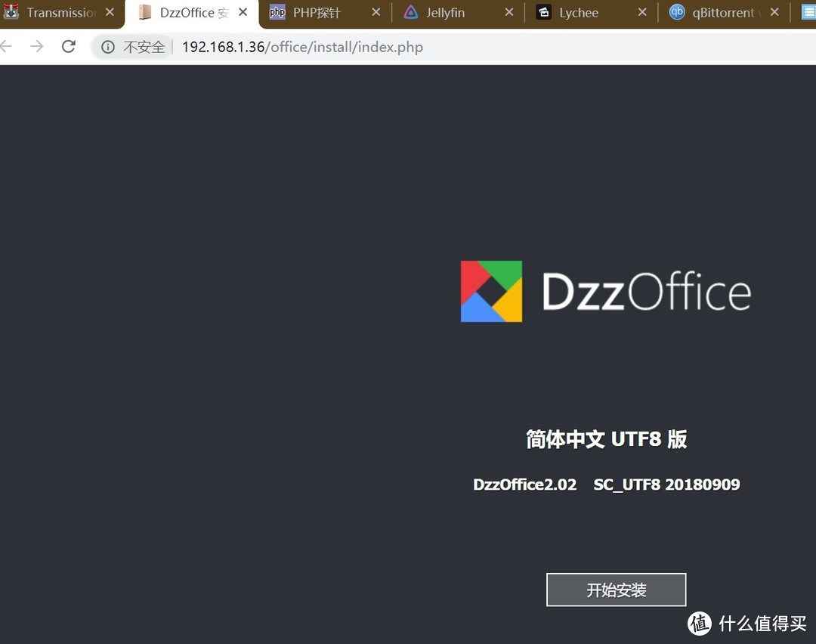Click the DzzOffice2.02 version text

click(x=524, y=485)
